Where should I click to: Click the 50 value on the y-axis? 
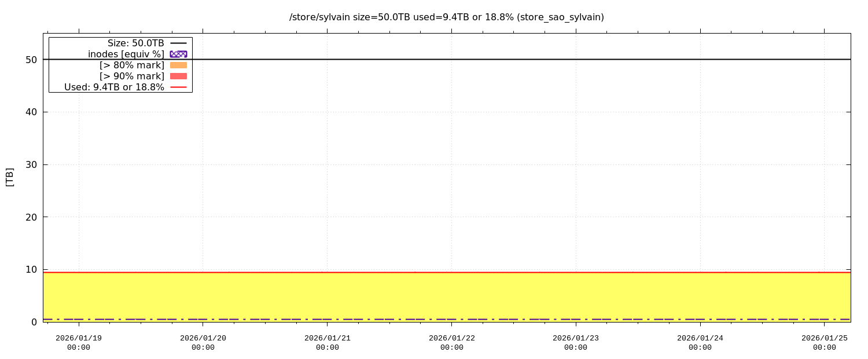[x=31, y=60]
